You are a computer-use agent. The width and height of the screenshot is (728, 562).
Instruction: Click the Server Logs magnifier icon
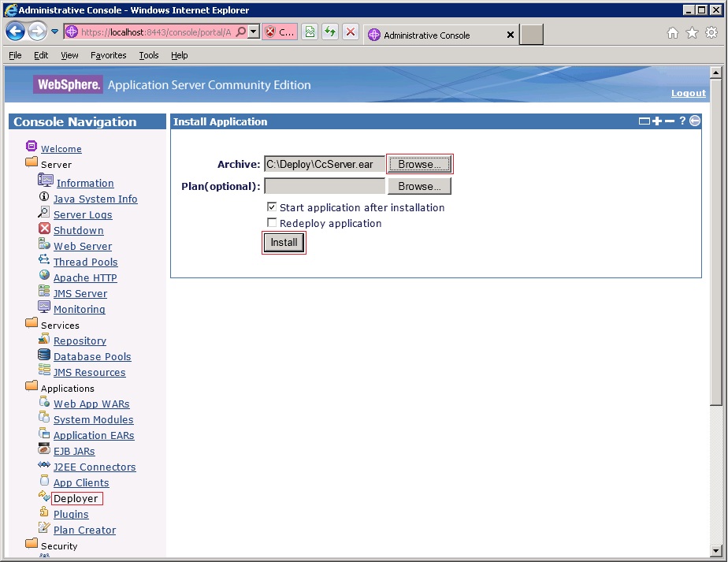(x=43, y=212)
